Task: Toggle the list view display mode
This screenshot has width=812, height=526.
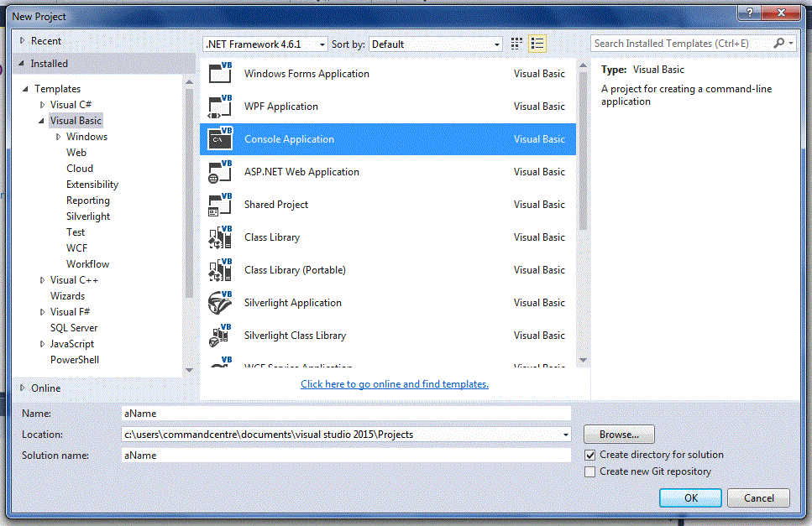Action: coord(537,42)
